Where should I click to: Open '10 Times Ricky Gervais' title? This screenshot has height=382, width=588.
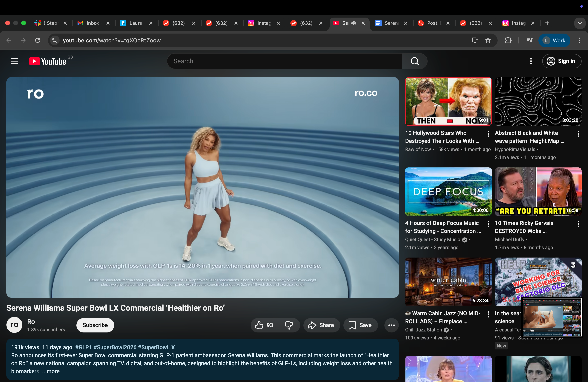point(524,227)
